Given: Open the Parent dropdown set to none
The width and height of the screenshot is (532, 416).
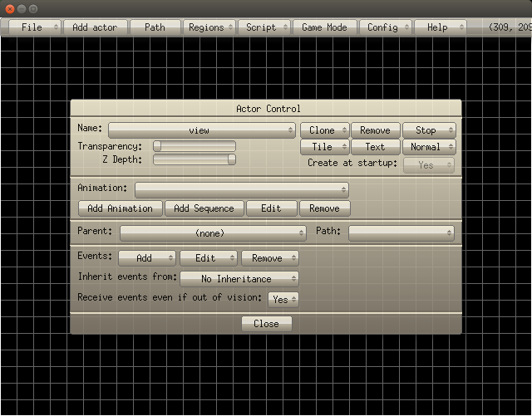Looking at the screenshot, I should [214, 233].
